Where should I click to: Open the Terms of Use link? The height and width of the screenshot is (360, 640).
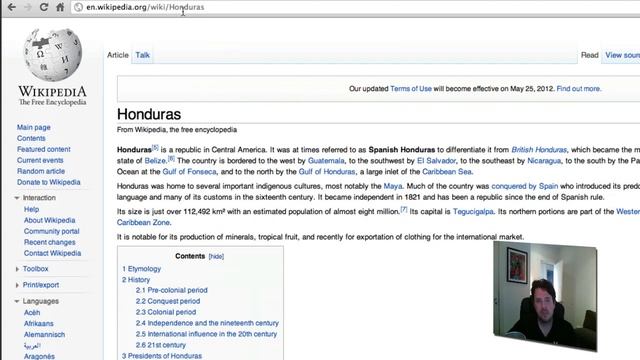click(411, 89)
